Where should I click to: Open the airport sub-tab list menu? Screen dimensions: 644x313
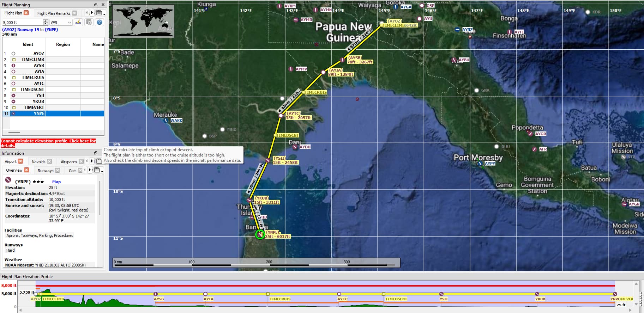pyautogui.click(x=98, y=170)
